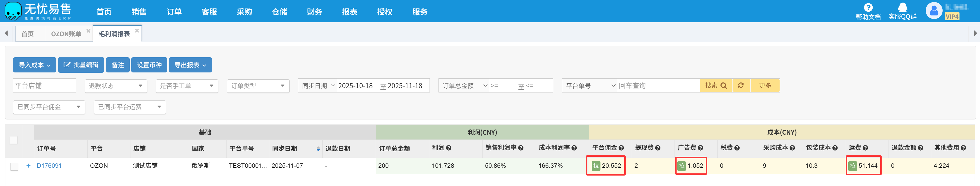This screenshot has height=186, width=980.
Task: Expand the 已同步平台佣金 filter dropdown
Action: pyautogui.click(x=49, y=107)
